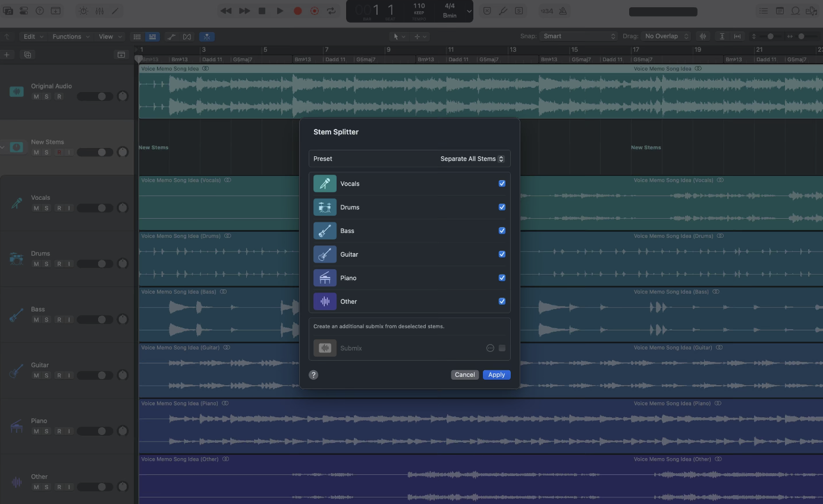Toggle the Automation curve button

point(172,36)
